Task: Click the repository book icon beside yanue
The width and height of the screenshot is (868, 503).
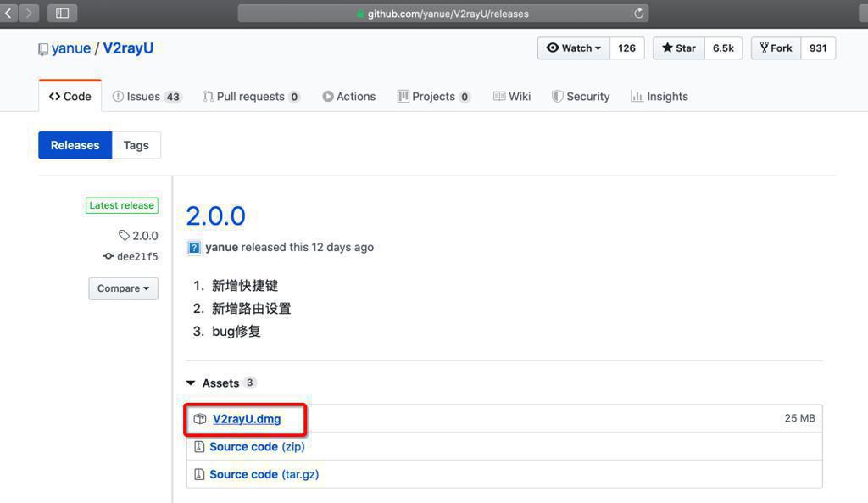Action: pyautogui.click(x=43, y=49)
